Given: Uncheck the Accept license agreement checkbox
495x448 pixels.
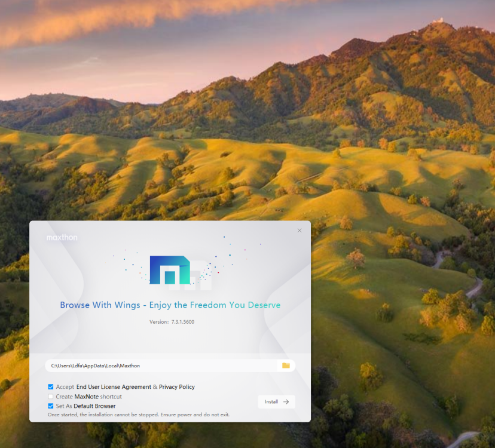Looking at the screenshot, I should [51, 387].
